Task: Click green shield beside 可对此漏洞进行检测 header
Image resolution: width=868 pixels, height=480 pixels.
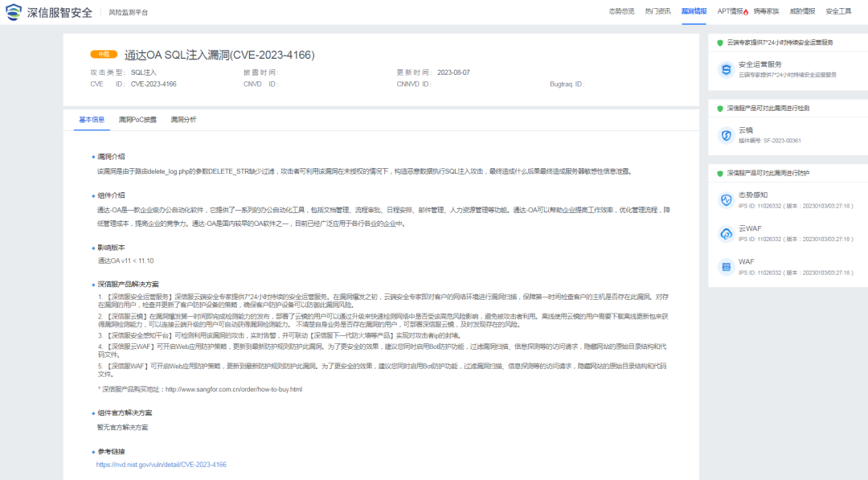Action: [719, 109]
